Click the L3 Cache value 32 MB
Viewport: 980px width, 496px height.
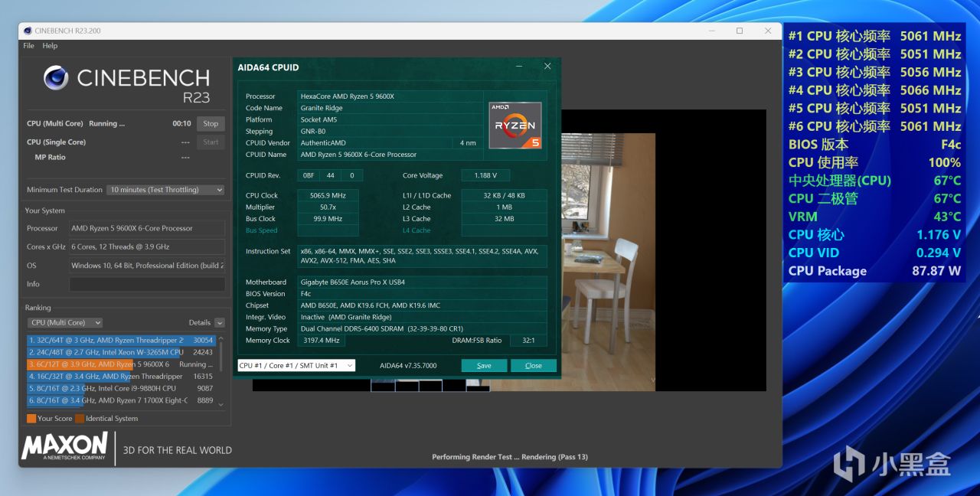click(x=504, y=219)
